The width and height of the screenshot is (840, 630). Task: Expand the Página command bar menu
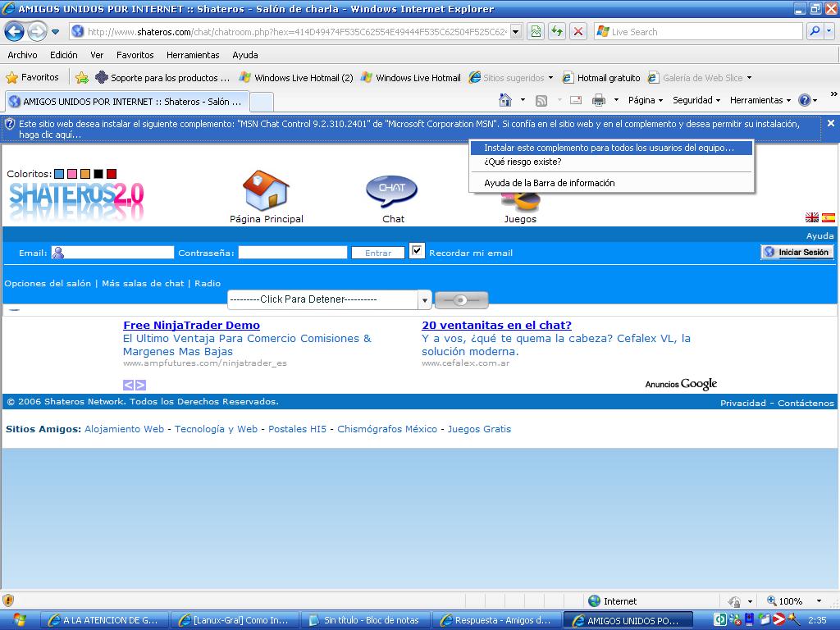pyautogui.click(x=645, y=100)
